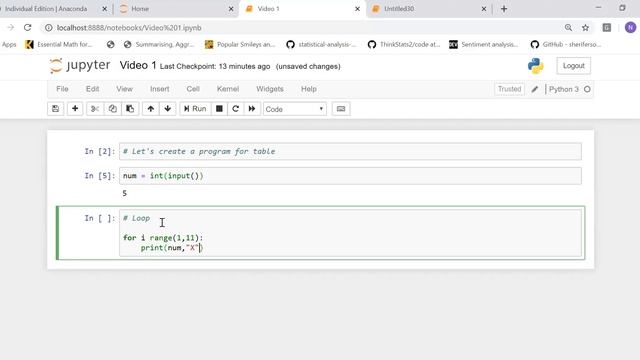The height and width of the screenshot is (360, 640).
Task: Cut selected cells with scissors icon
Action: pyautogui.click(x=95, y=109)
